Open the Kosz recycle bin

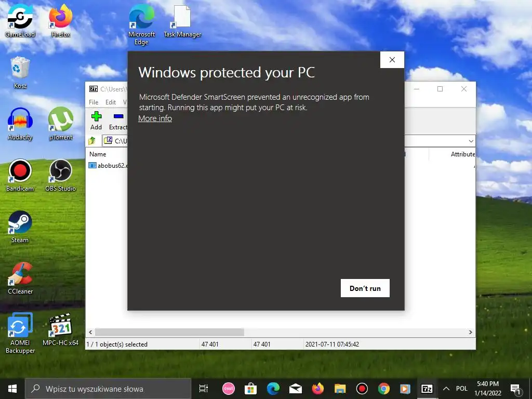(x=20, y=73)
